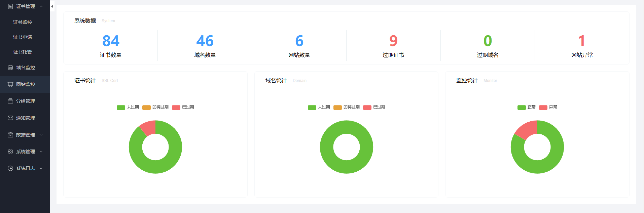Click the 1 网站异常 statistic
Viewport: 644px width, 213px height.
click(582, 46)
